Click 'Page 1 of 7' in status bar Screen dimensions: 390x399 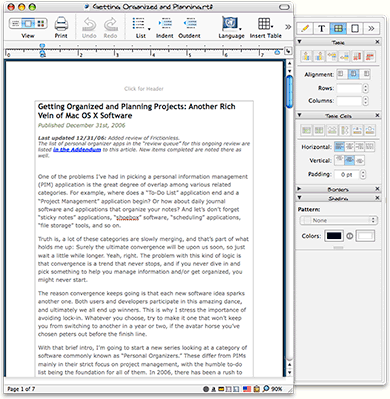21,389
